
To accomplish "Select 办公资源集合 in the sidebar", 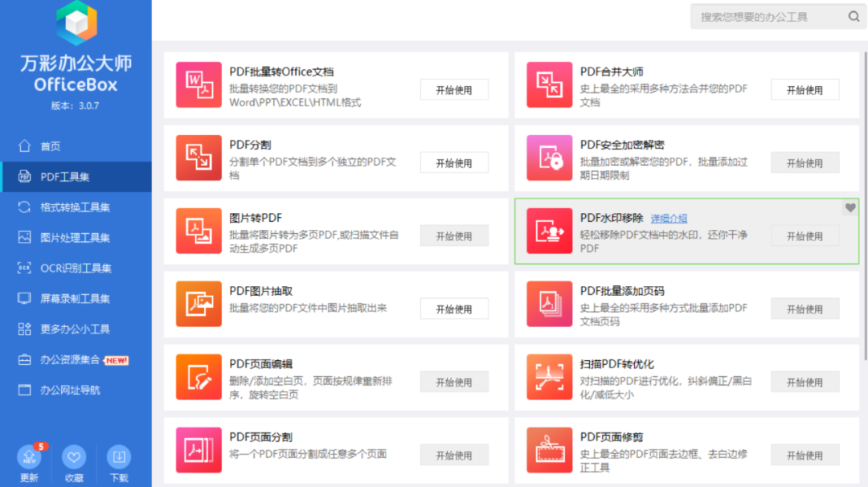I will 77,360.
